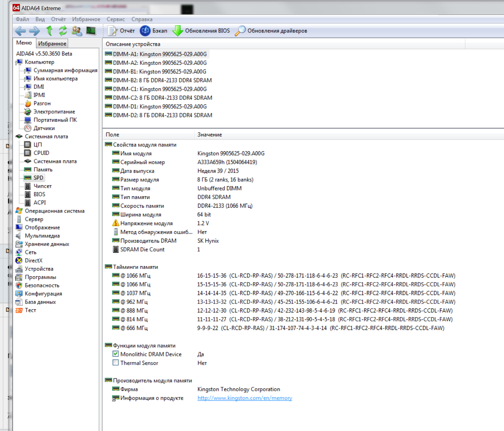Click the DMI icon in the tree
Screen dimensions: 504x431
(x=28, y=87)
